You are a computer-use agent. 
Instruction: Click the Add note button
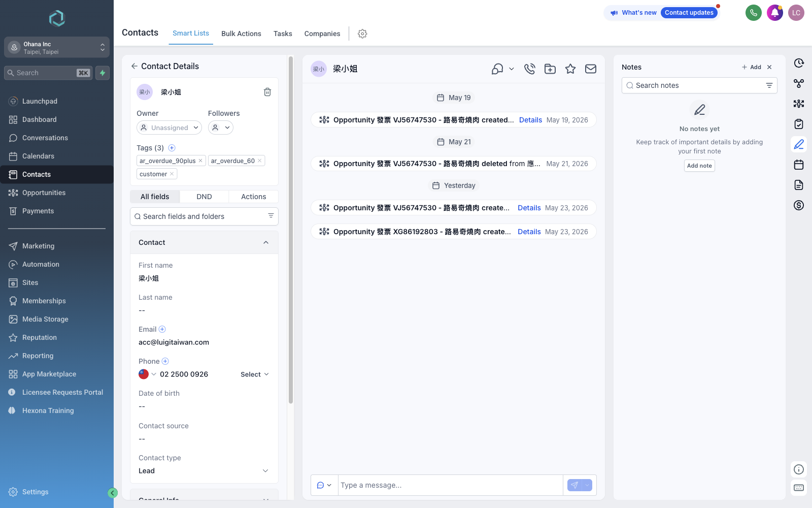[x=699, y=166]
